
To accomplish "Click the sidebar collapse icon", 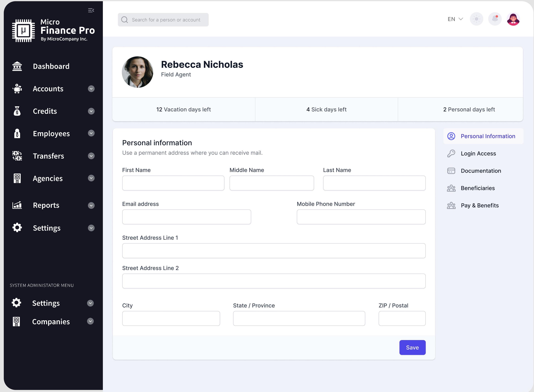I will (91, 10).
